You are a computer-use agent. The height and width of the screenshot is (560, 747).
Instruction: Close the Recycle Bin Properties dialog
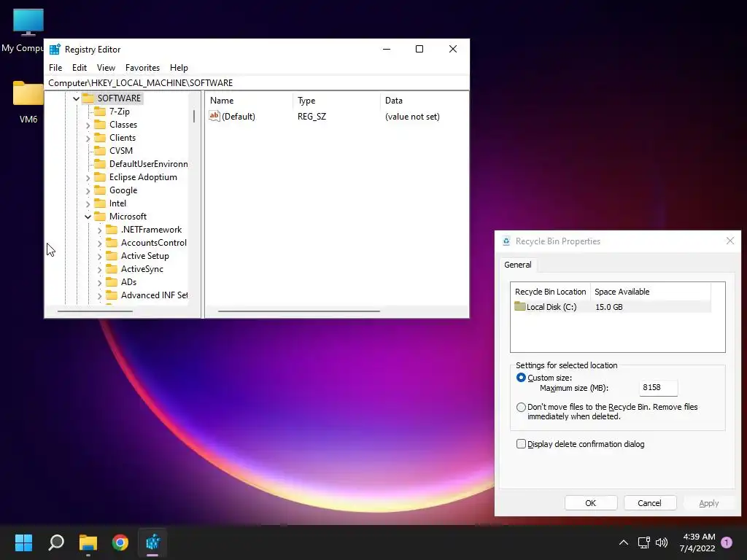[729, 241]
